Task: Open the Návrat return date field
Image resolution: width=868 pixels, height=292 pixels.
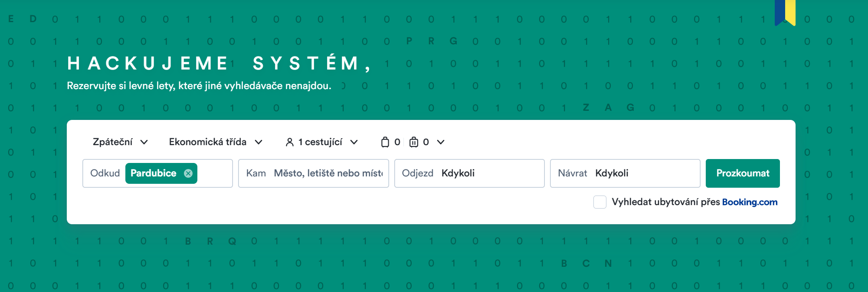Action: (625, 173)
